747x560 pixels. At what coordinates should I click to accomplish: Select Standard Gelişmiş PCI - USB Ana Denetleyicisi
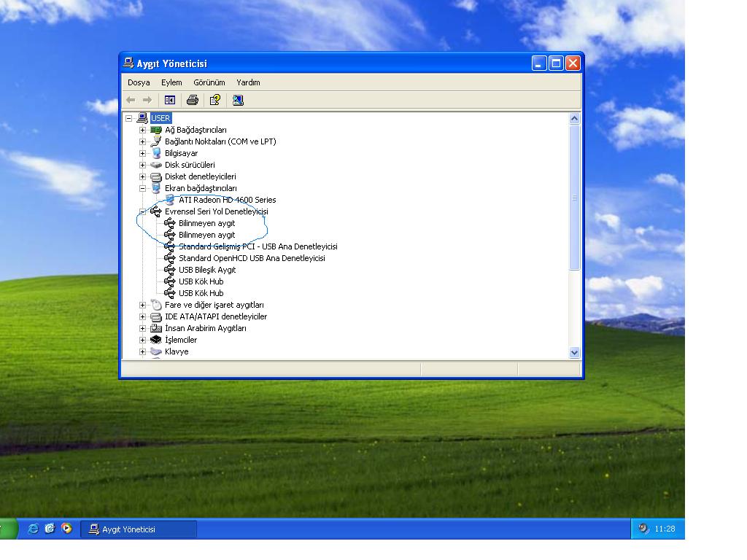click(x=258, y=246)
